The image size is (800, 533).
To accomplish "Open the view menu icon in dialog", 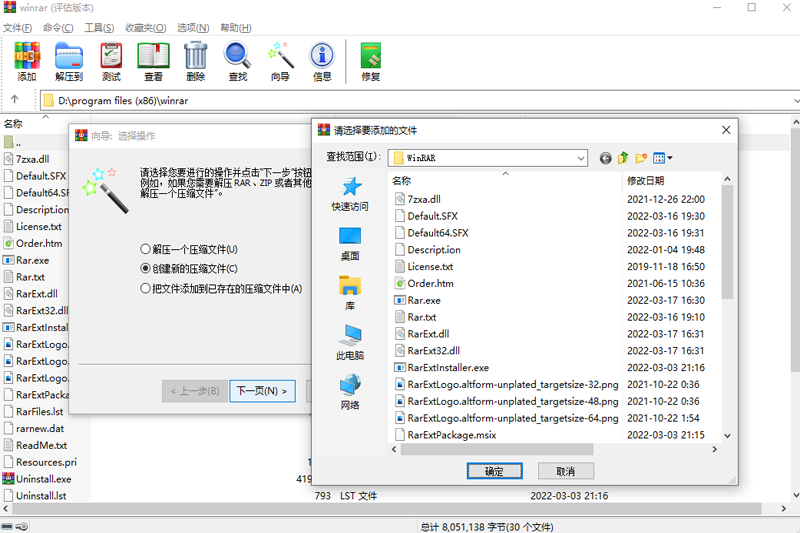I will click(663, 158).
